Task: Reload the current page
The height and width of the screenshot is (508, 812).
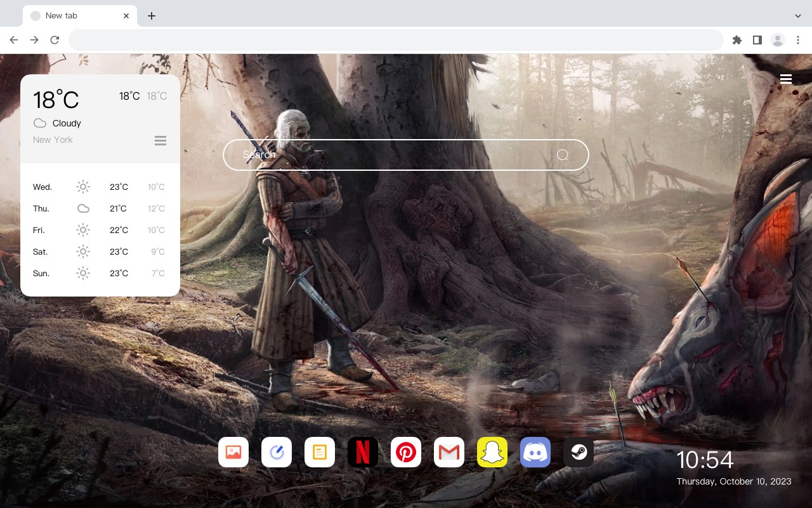Action: tap(55, 40)
